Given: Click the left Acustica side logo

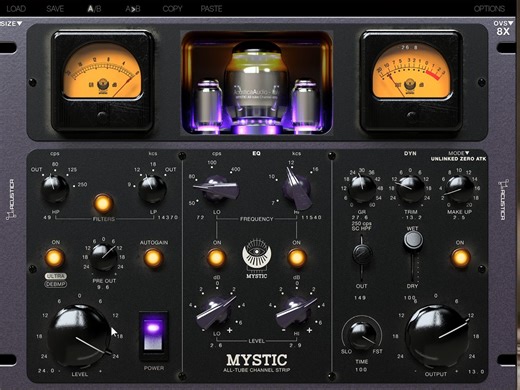Looking at the screenshot, I should pos(11,199).
